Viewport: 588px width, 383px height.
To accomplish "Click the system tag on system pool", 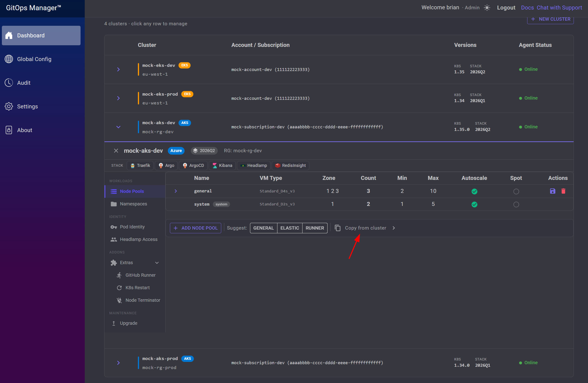I will point(221,204).
